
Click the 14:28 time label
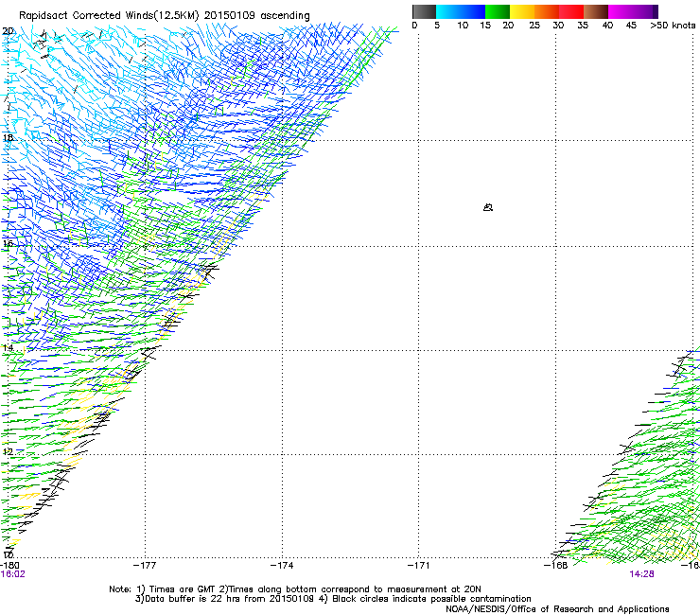click(x=641, y=574)
